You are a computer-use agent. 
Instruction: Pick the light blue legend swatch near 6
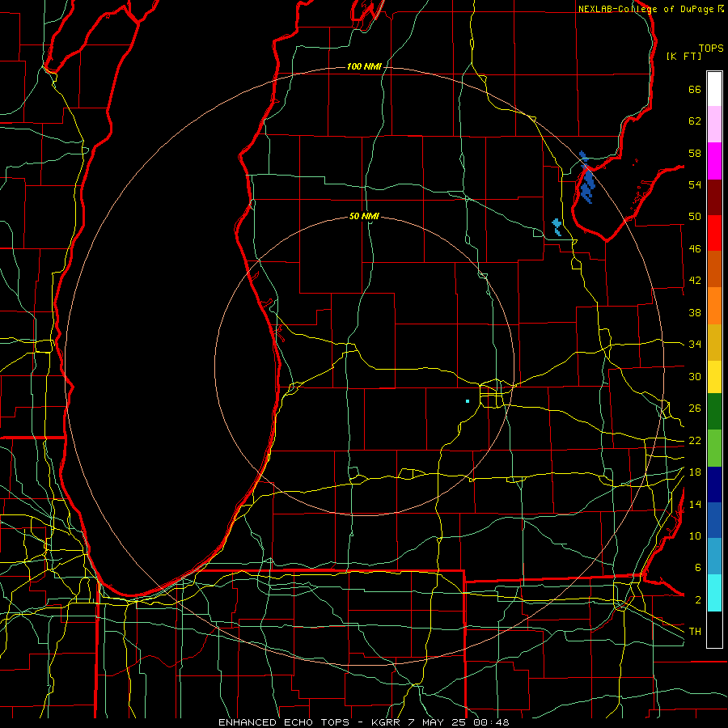pos(714,557)
